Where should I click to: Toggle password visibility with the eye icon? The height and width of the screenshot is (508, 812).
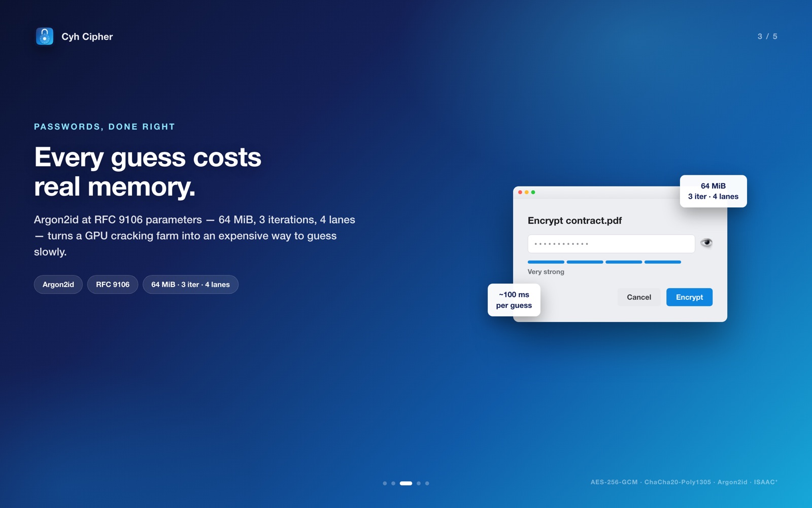[x=706, y=243]
